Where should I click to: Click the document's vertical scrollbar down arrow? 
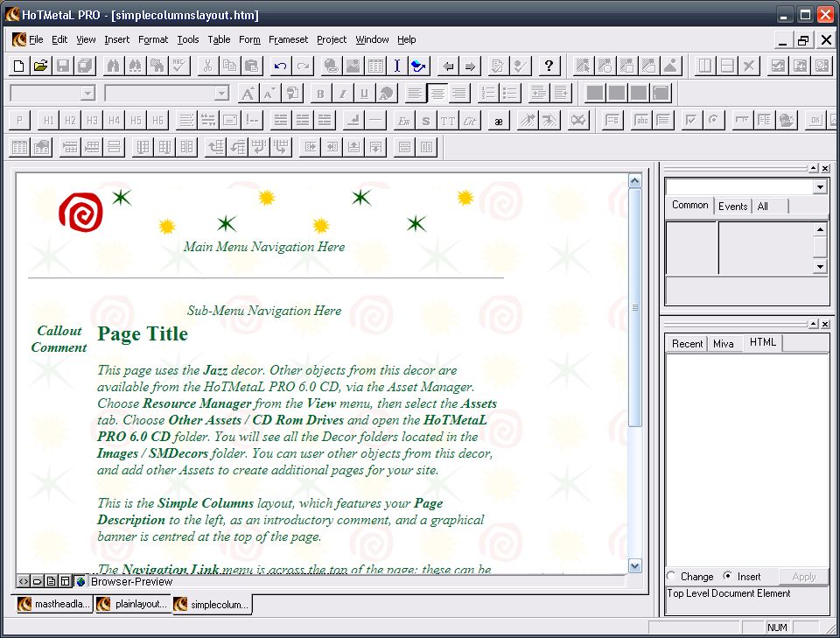(x=635, y=566)
